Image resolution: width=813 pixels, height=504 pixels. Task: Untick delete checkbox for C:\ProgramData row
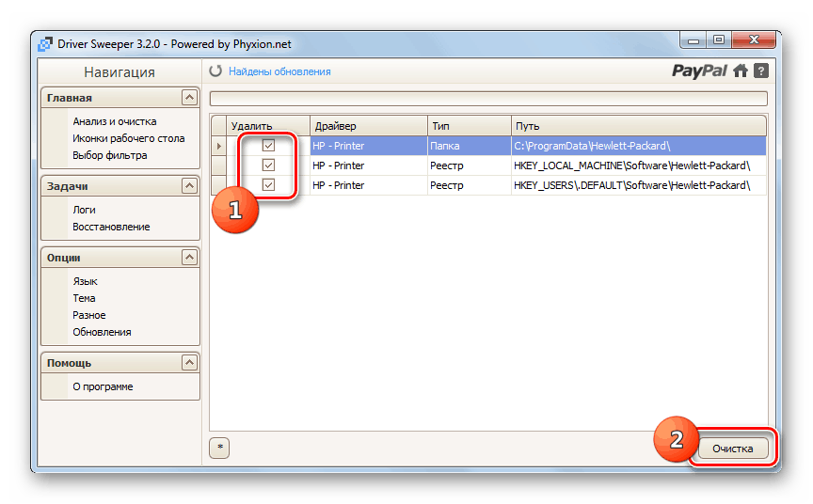[268, 146]
